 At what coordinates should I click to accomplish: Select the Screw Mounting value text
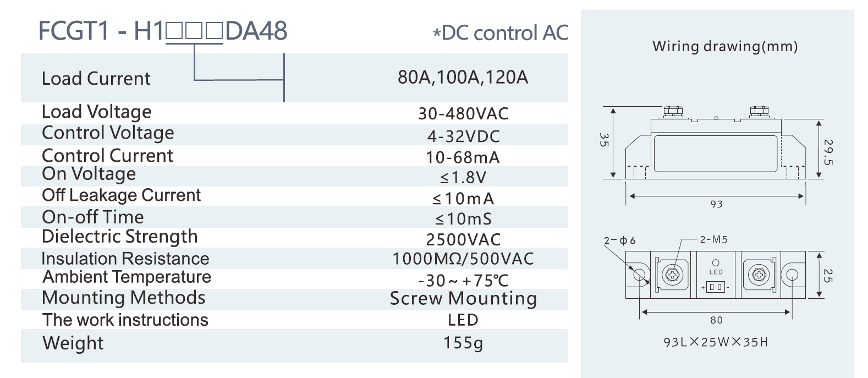click(463, 298)
